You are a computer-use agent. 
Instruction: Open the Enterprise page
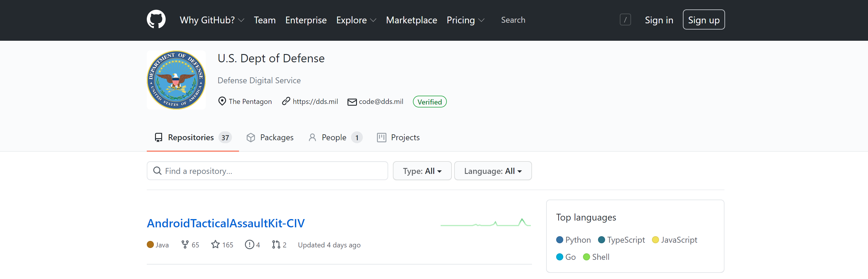[x=306, y=20]
